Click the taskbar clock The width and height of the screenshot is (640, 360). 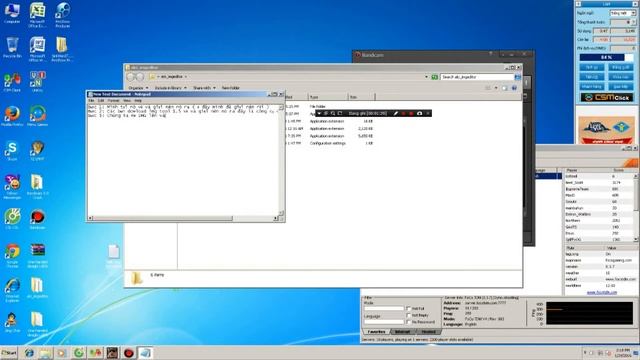click(x=623, y=353)
